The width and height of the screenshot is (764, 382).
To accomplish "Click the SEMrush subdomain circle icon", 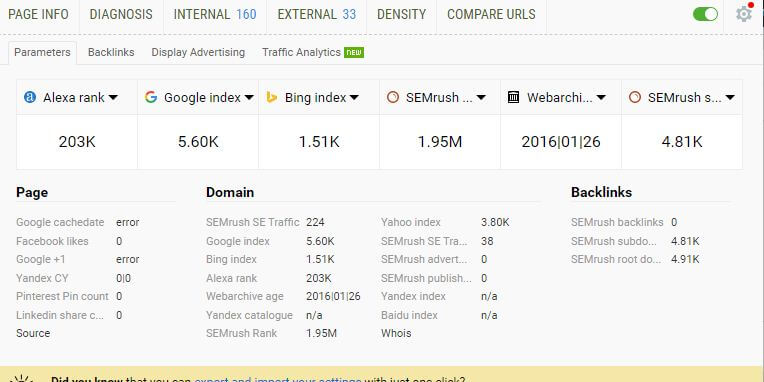I will click(x=634, y=97).
